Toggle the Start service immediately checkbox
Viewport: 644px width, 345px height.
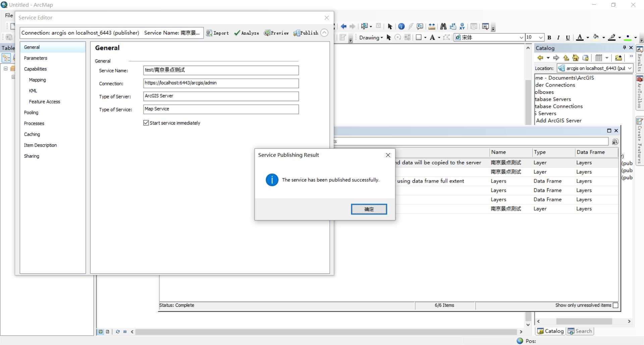(x=146, y=123)
